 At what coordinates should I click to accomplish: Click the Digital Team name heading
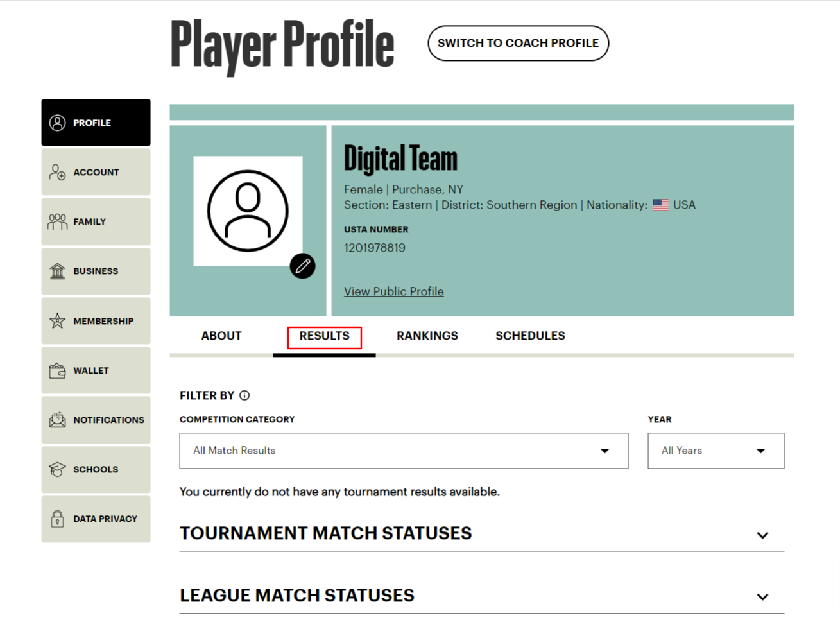(400, 159)
